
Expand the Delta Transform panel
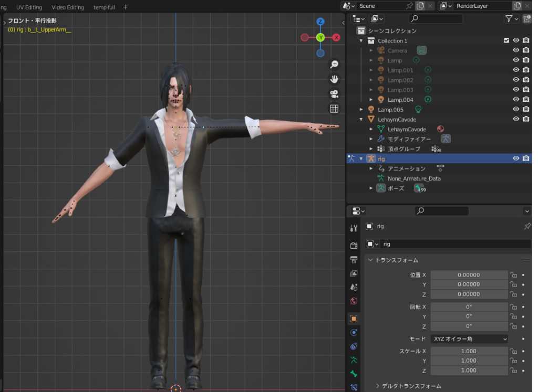(409, 386)
